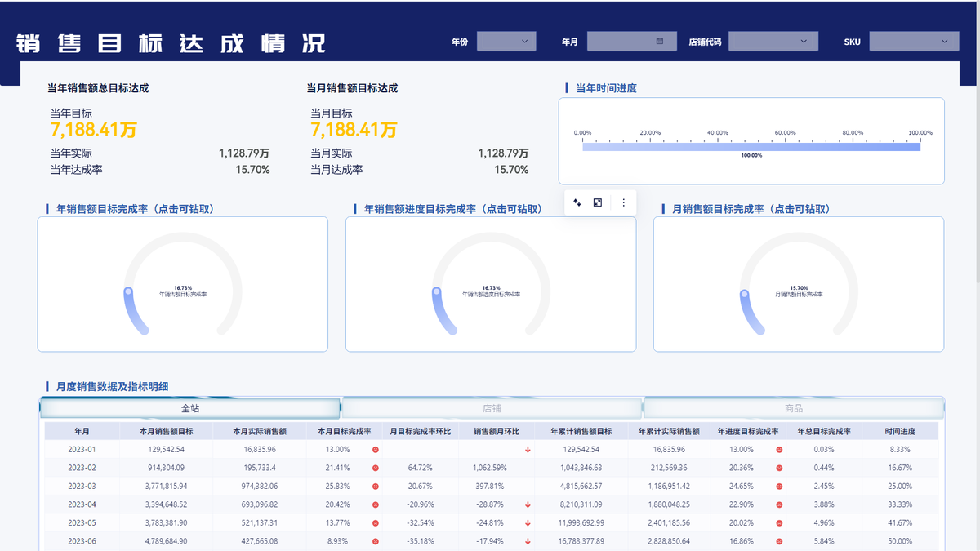This screenshot has width=980, height=551.
Task: Click the 本月实际销售额 column header
Action: 260,431
